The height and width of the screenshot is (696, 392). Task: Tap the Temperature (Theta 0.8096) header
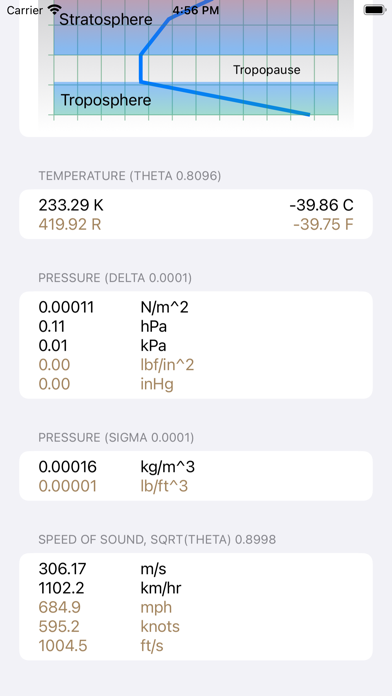pos(130,176)
